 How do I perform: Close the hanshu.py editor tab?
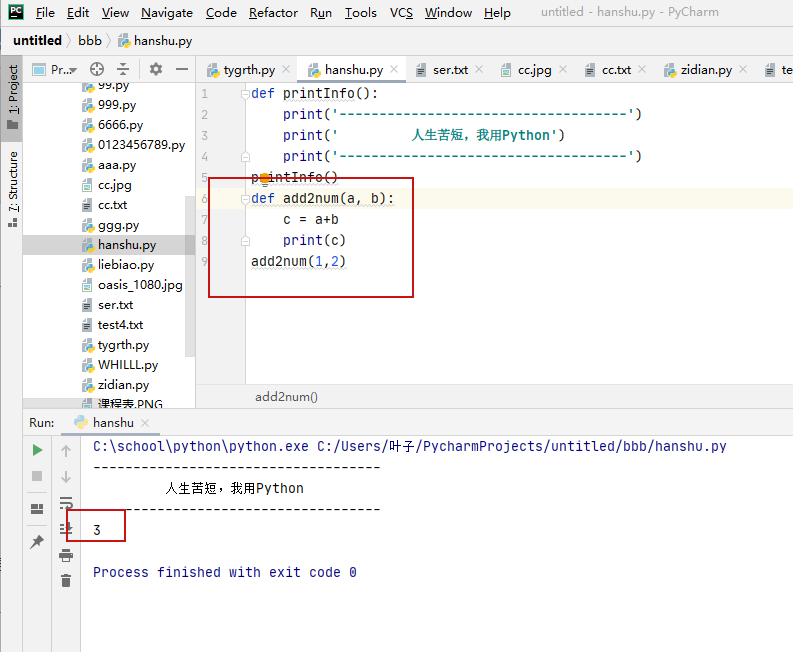pyautogui.click(x=394, y=69)
